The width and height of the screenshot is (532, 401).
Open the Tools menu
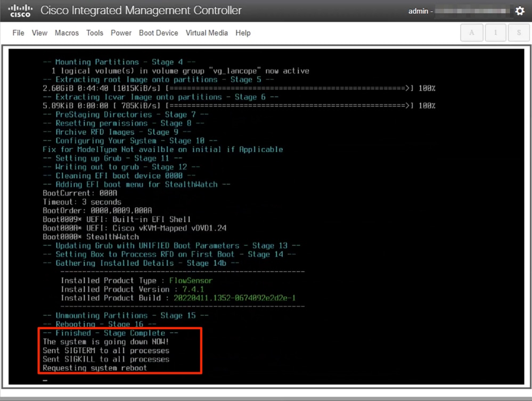click(95, 33)
